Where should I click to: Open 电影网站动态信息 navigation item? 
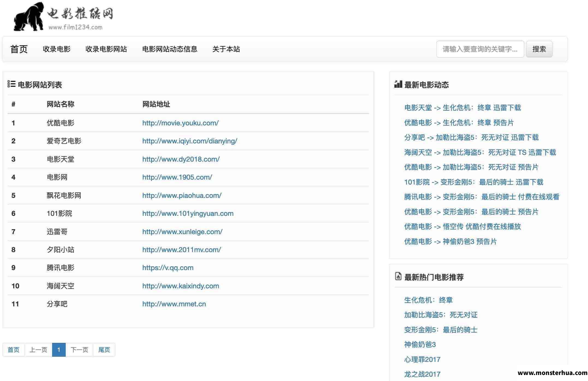tap(170, 49)
